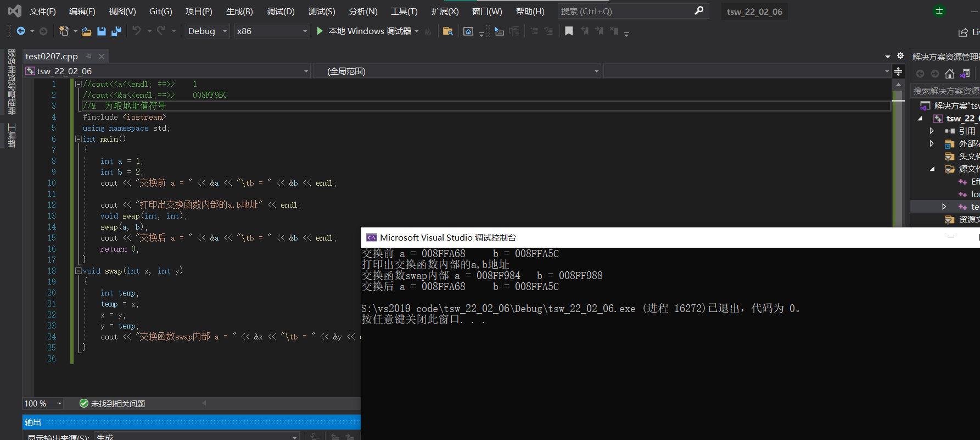Open the 视图(V) View menu

pos(122,11)
